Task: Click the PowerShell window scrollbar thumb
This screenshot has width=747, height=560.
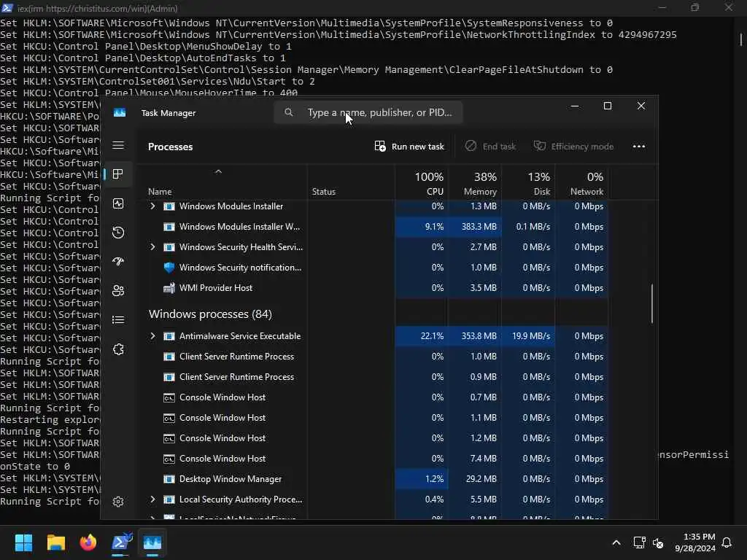Action: pyautogui.click(x=741, y=39)
